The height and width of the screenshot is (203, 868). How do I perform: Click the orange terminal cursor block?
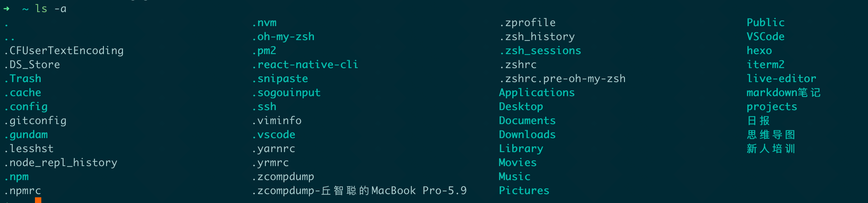(x=38, y=200)
